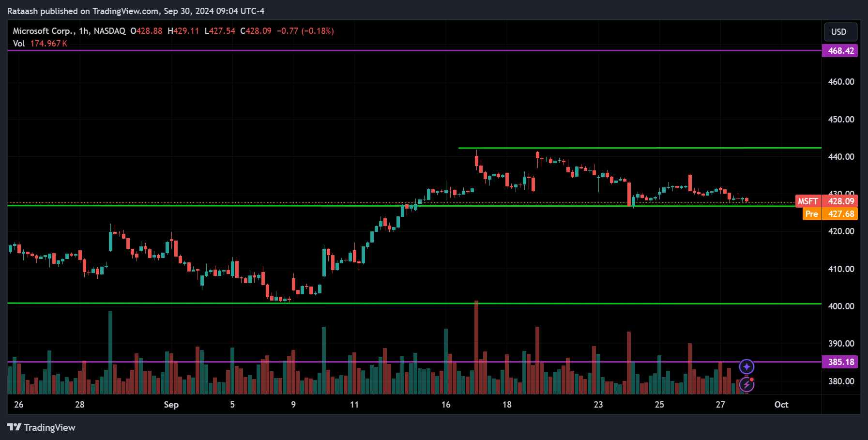The width and height of the screenshot is (868, 440).
Task: Click the 5 date label on time axis
Action: (x=232, y=405)
